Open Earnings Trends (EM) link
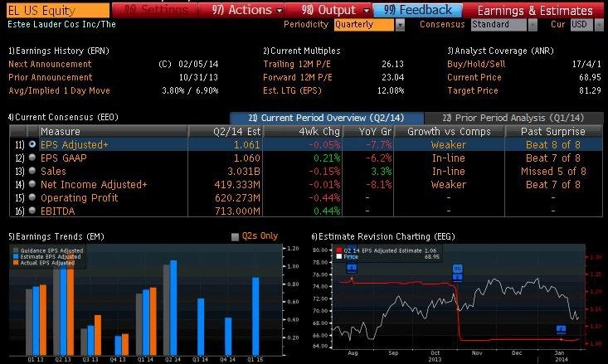608x364 pixels. click(56, 236)
